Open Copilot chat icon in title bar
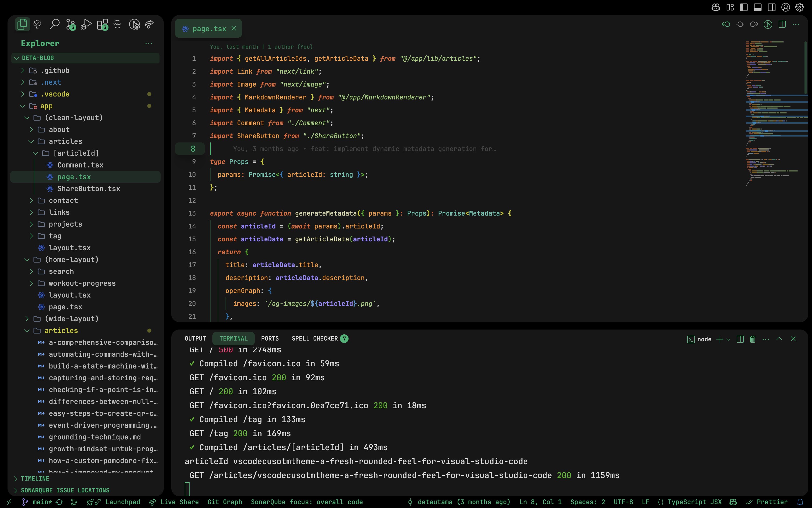The image size is (812, 508). click(x=715, y=8)
